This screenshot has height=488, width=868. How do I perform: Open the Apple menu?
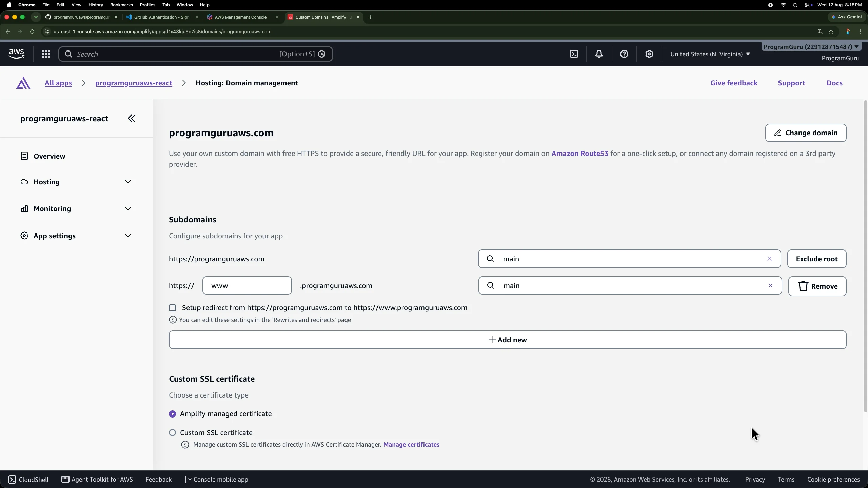(9, 5)
